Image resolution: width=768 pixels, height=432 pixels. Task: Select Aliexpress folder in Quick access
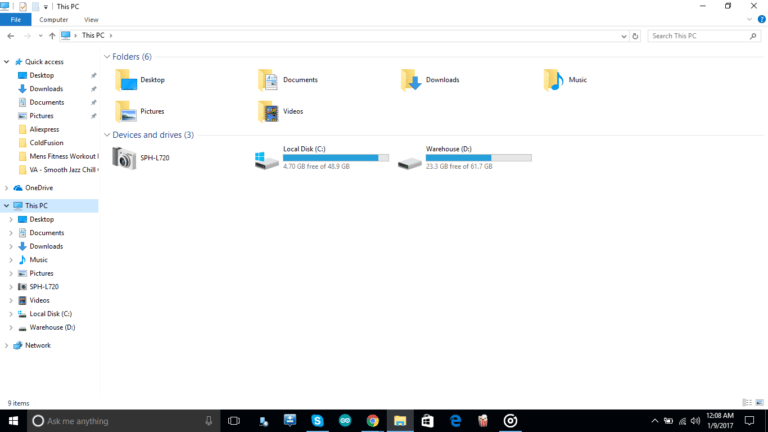44,129
